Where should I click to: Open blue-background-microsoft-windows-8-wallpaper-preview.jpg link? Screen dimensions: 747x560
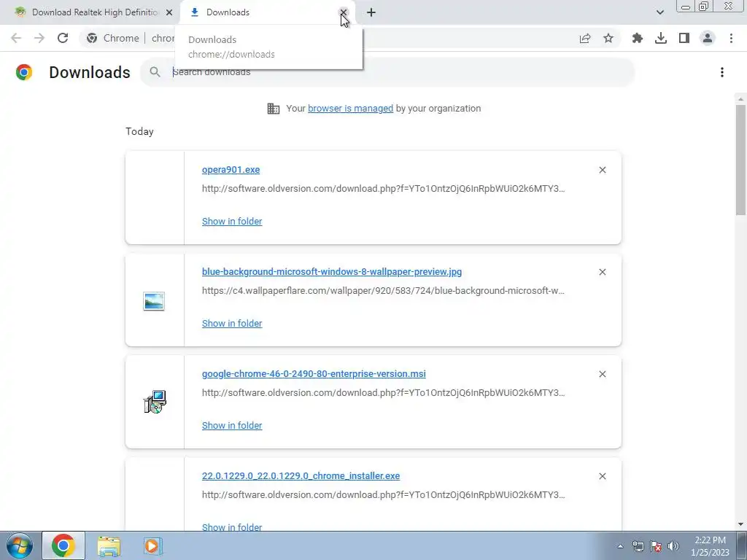(332, 272)
